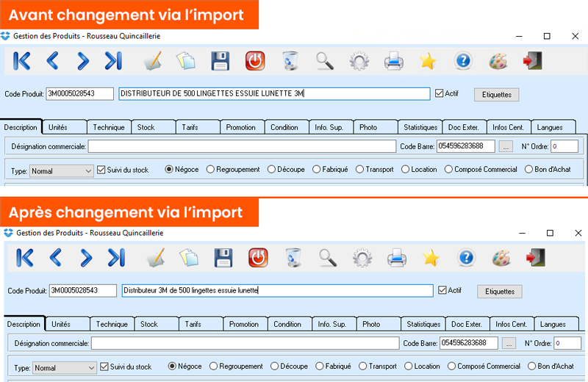Click the printer icon in top window
Viewport: 588px width, 382px height.
(x=394, y=61)
